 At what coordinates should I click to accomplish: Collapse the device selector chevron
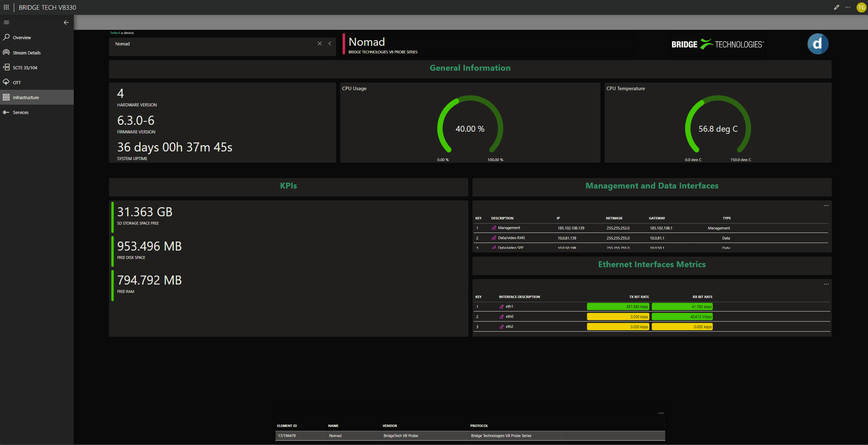coord(330,44)
